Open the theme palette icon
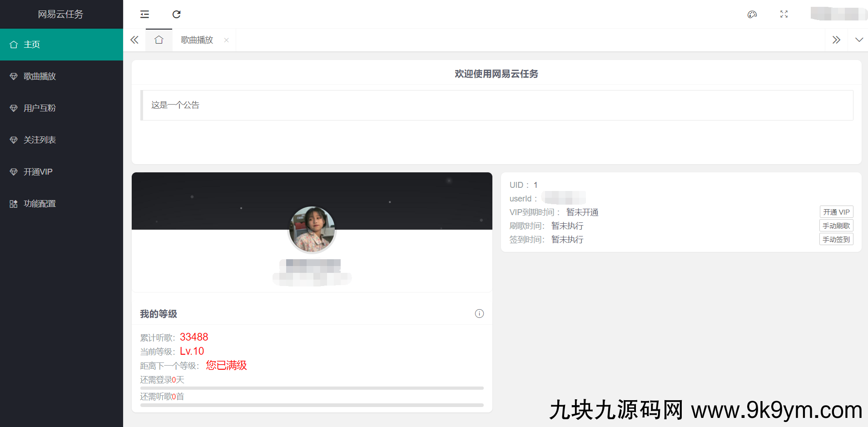This screenshot has height=427, width=868. 752,14
